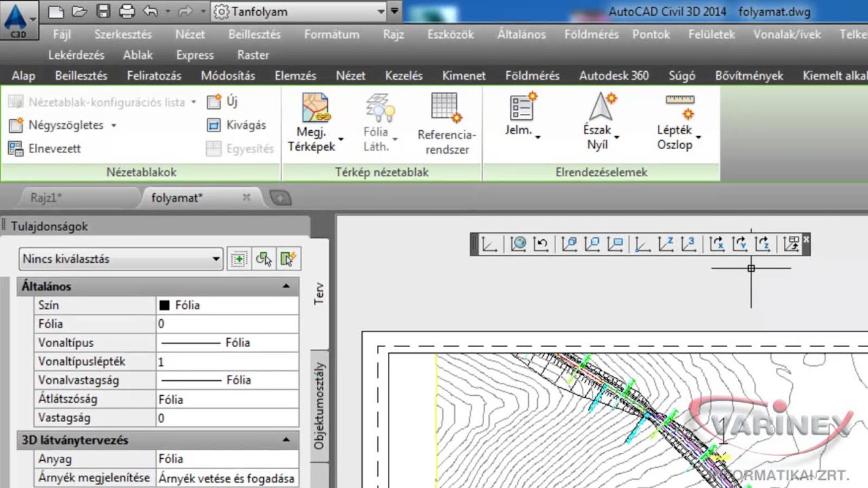
Task: Edit the Vonaltípuslépték value field
Action: click(227, 362)
